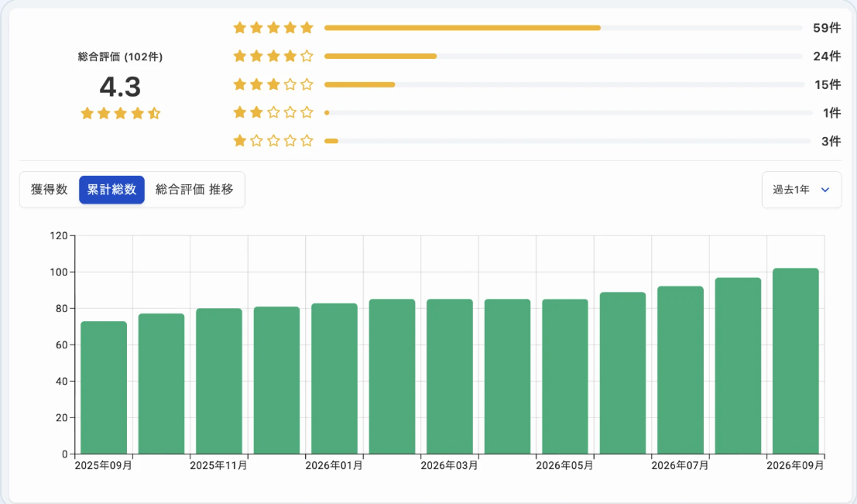Click the 1件 count label
This screenshot has height=504, width=857.
[832, 112]
